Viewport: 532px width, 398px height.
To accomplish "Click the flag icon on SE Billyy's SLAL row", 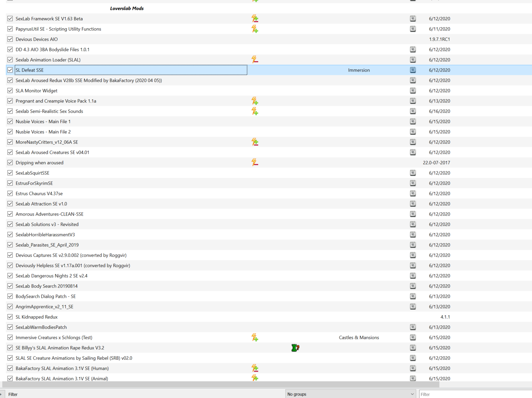I will tap(295, 348).
